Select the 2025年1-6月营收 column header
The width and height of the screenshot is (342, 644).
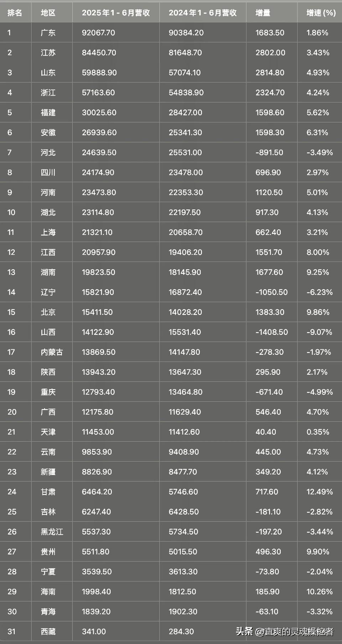[116, 13]
